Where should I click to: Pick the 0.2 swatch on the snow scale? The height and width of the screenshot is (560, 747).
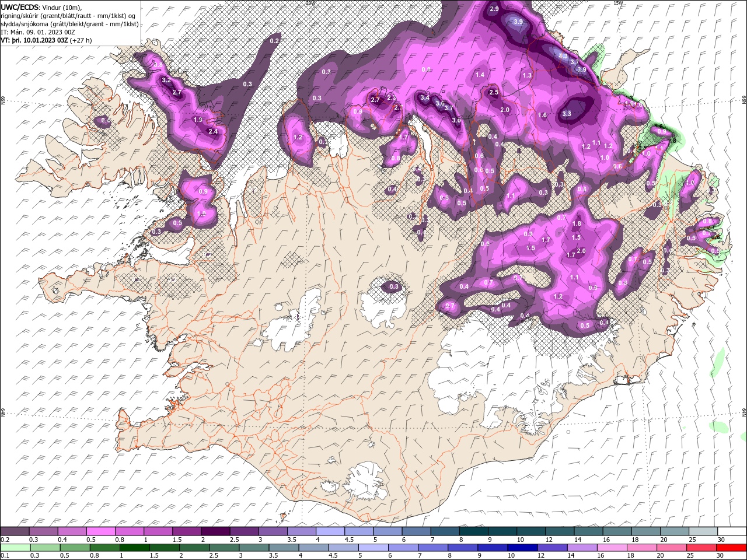pyautogui.click(x=15, y=531)
